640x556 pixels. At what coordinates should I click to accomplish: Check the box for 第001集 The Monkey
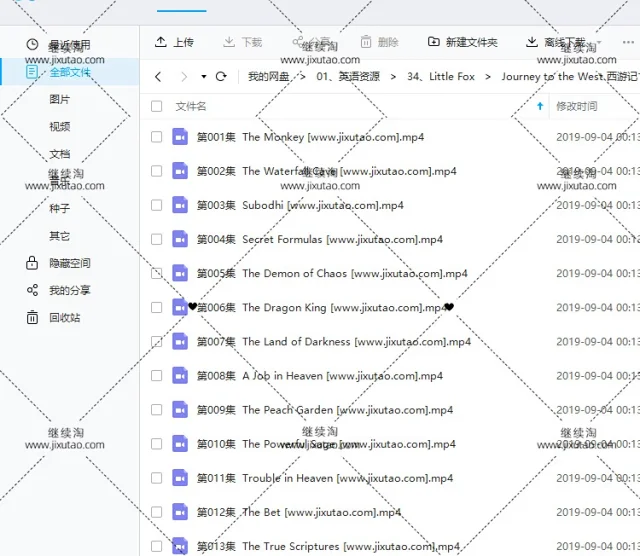[156, 137]
